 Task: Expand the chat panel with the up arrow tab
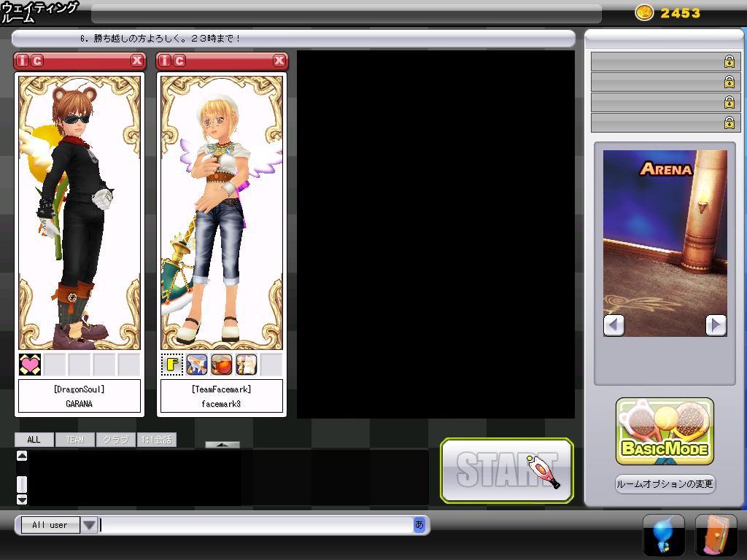click(x=222, y=444)
